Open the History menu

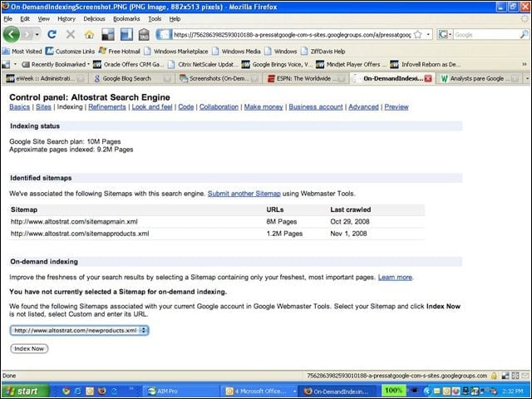pos(66,19)
